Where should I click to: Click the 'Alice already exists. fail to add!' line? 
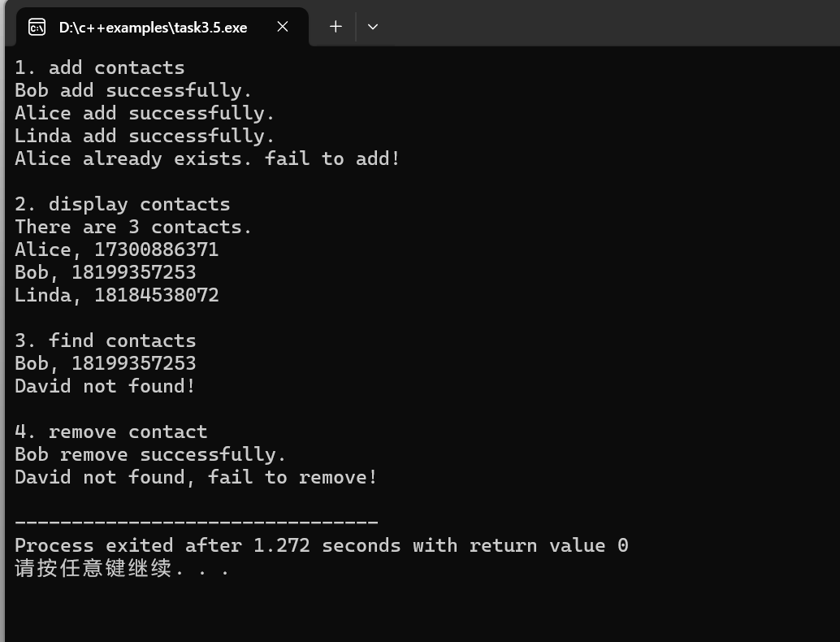click(x=207, y=158)
